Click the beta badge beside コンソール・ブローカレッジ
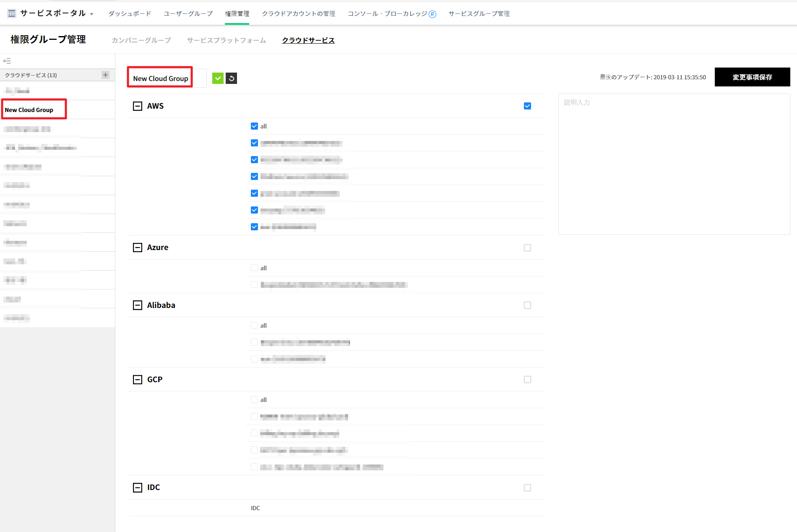Screen dimensions: 797x532 [x=432, y=14]
